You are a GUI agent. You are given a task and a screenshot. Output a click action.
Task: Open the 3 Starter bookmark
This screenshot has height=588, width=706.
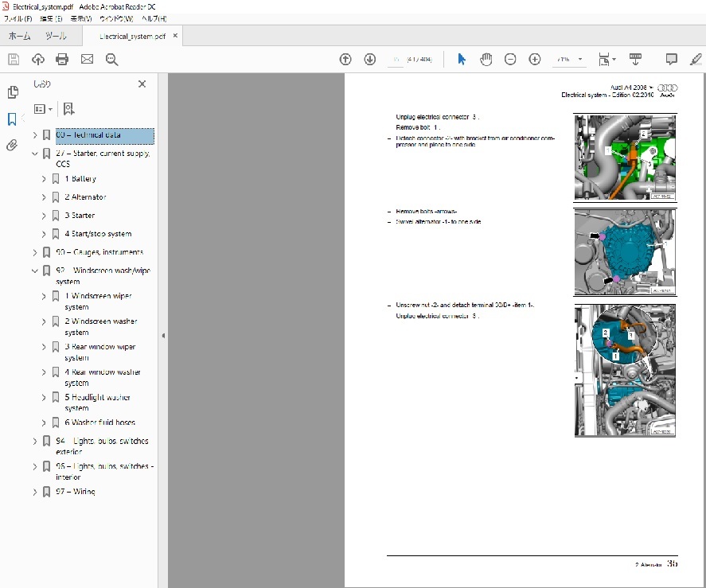80,216
